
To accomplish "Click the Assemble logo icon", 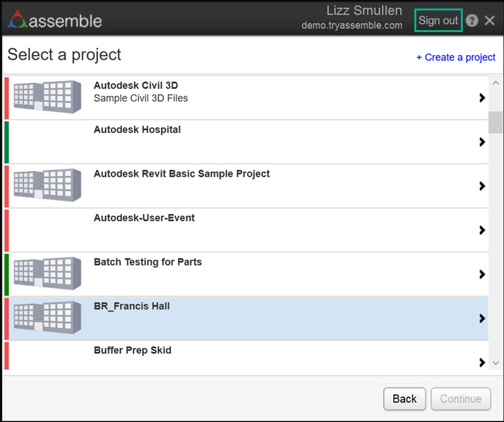I will 17,20.
